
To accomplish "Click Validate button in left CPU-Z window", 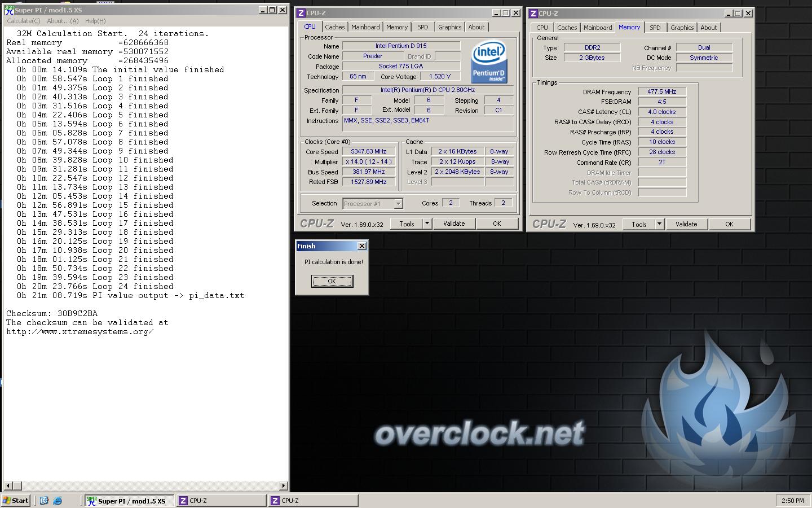I will pos(454,224).
